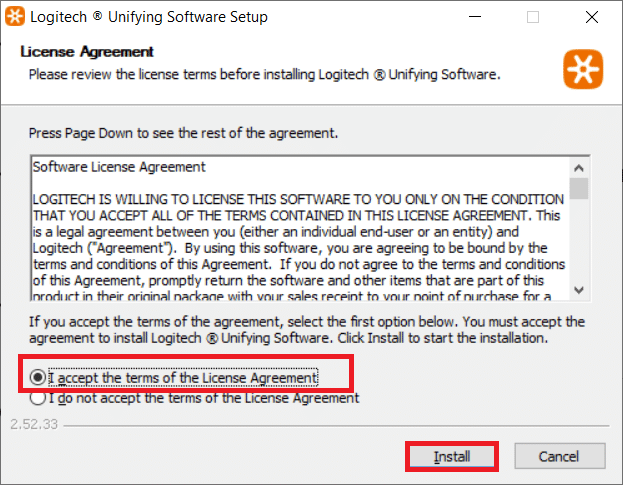Cancel the Logitech Unifying setup

[560, 456]
